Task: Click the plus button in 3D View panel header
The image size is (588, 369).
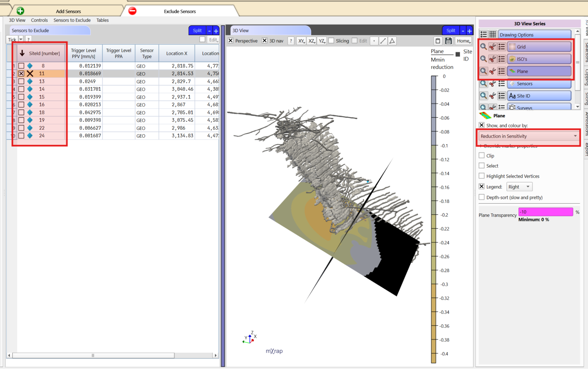Action: 469,31
